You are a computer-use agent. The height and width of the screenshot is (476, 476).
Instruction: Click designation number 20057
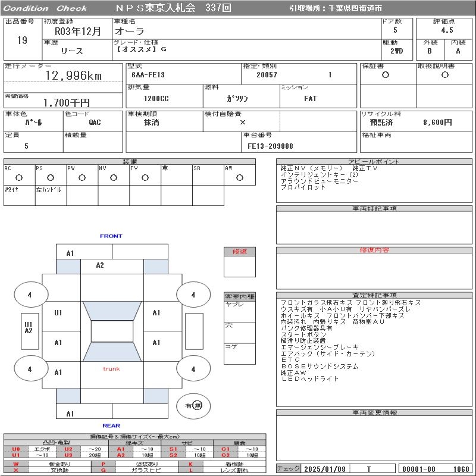(267, 75)
